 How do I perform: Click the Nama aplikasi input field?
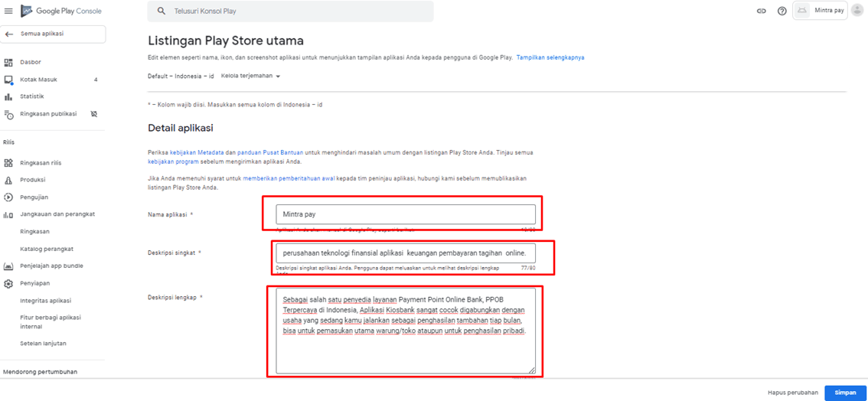coord(406,214)
